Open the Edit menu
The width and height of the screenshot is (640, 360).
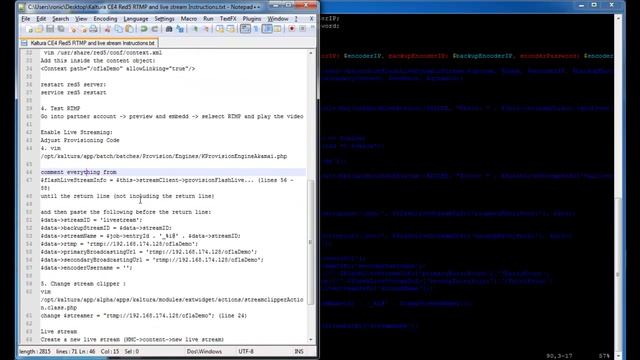pos(41,19)
